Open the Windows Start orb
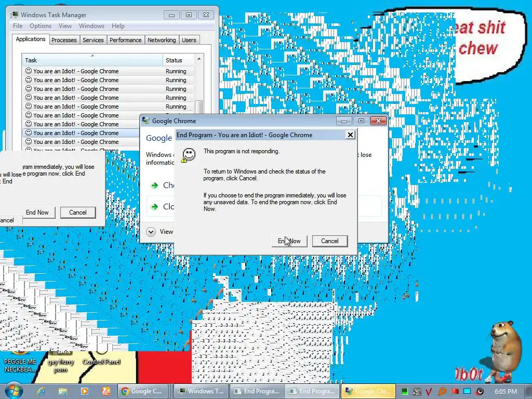 click(13, 390)
